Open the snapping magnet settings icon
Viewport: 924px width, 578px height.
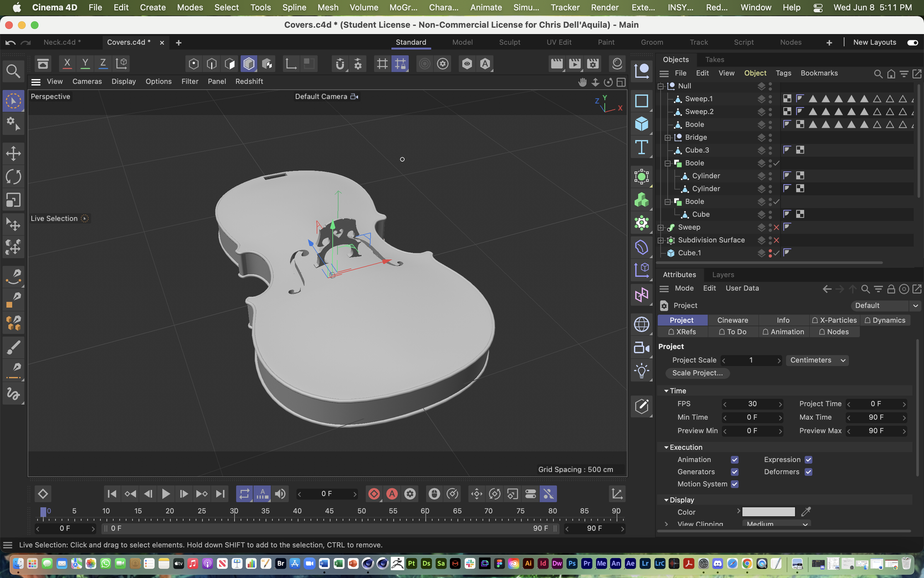pos(358,64)
